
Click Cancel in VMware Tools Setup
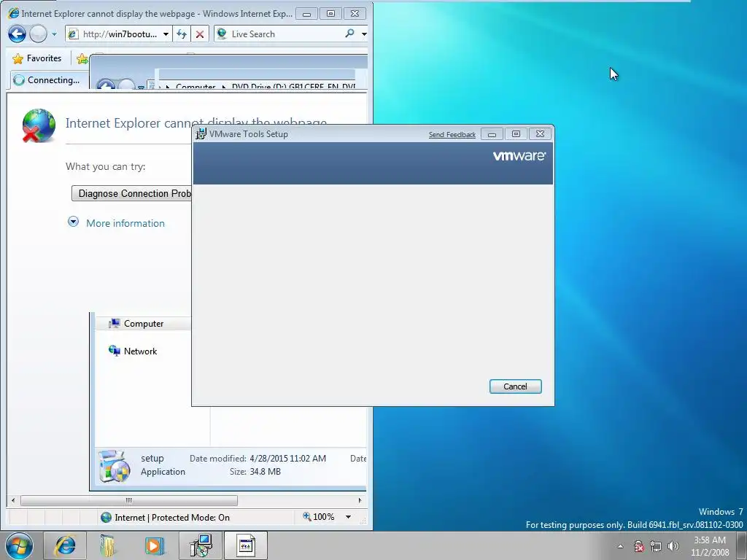(516, 386)
